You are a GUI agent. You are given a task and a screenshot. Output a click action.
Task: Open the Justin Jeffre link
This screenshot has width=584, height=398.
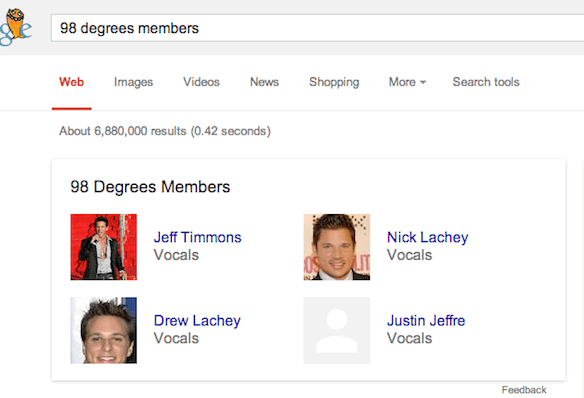pyautogui.click(x=426, y=321)
